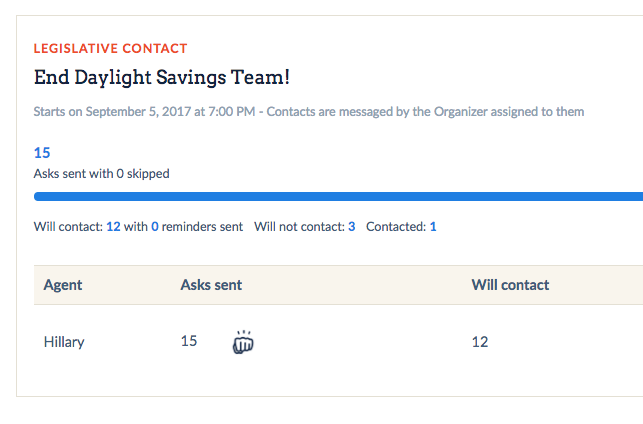Open the Will not contact count 3
Image resolution: width=643 pixels, height=424 pixels.
coord(351,227)
